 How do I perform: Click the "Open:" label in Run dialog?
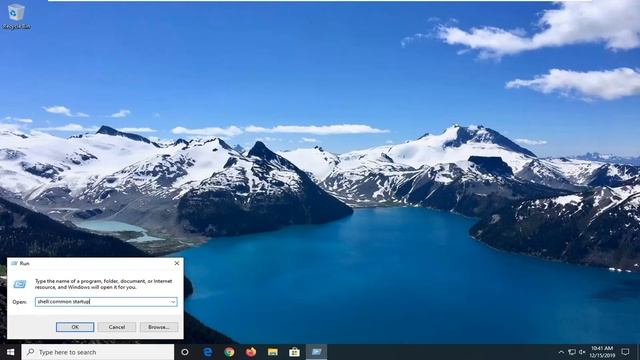[x=19, y=302]
